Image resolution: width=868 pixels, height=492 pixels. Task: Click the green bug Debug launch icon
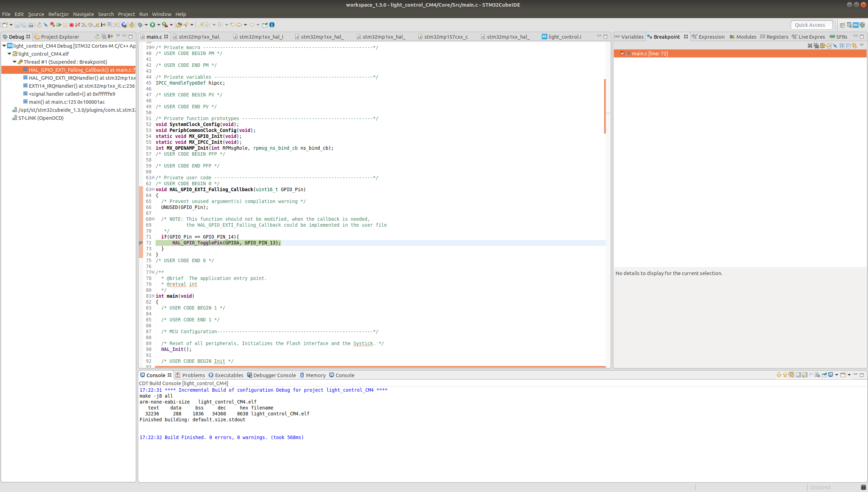pyautogui.click(x=140, y=25)
